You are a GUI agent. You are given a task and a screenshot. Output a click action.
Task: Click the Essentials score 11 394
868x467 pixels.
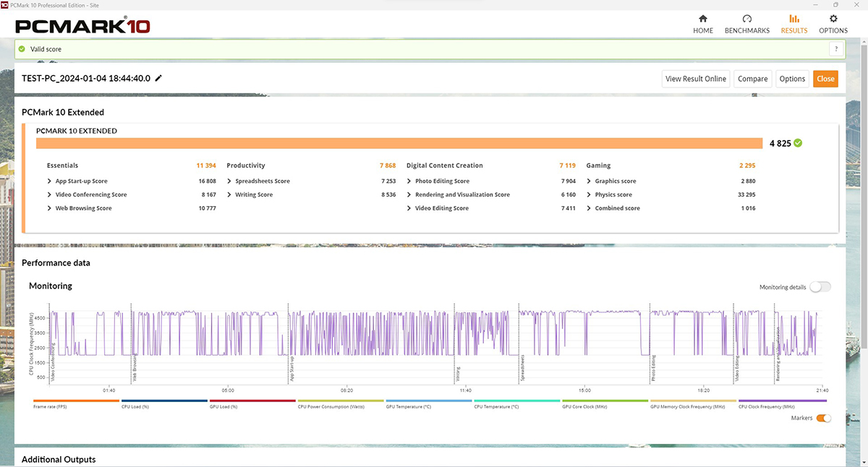(206, 166)
